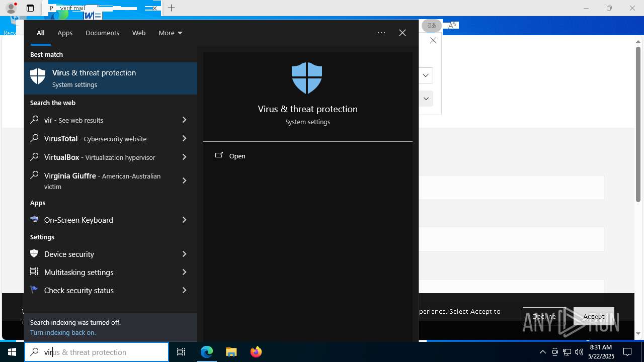Open the browser tab actions menu icon

[x=30, y=8]
